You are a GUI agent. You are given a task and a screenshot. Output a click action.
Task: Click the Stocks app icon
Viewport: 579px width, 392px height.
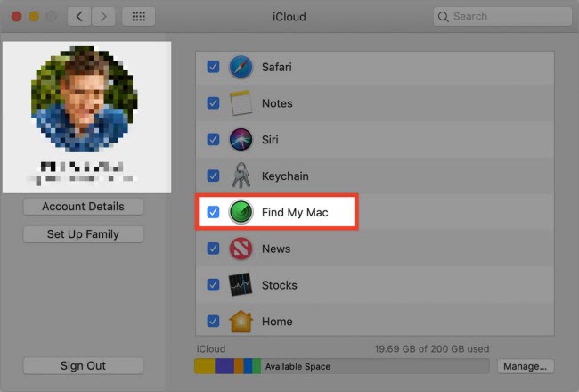tap(241, 285)
